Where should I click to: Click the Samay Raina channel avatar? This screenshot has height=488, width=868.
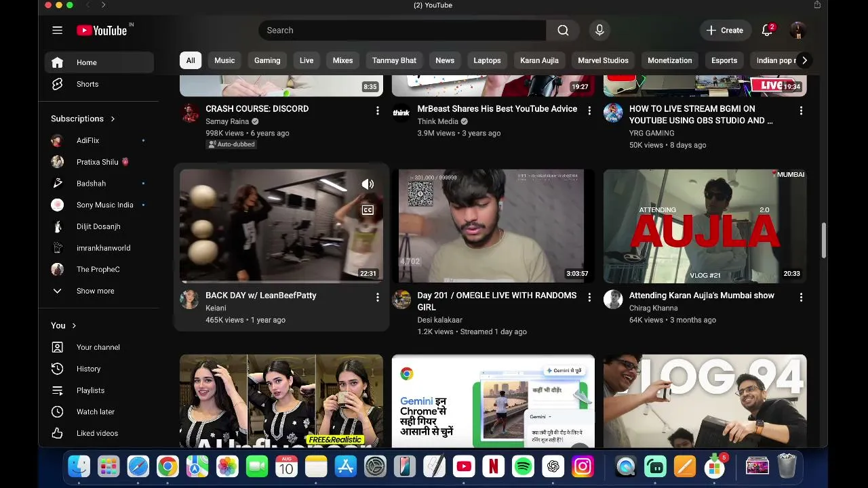tap(190, 113)
